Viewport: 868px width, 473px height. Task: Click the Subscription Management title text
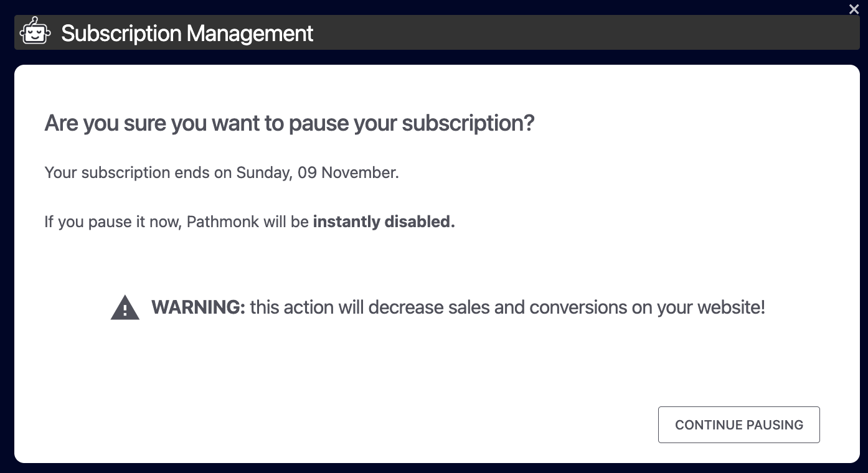(x=187, y=33)
